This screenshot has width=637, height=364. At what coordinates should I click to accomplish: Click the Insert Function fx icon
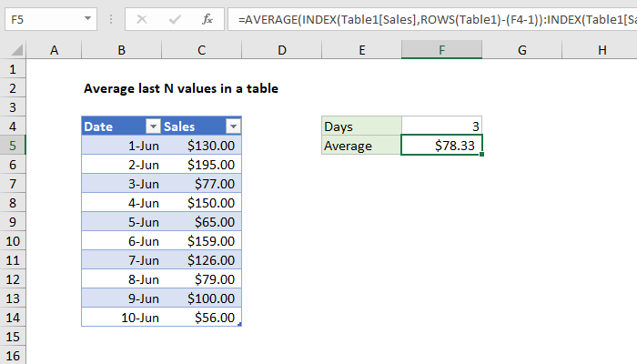(x=207, y=17)
